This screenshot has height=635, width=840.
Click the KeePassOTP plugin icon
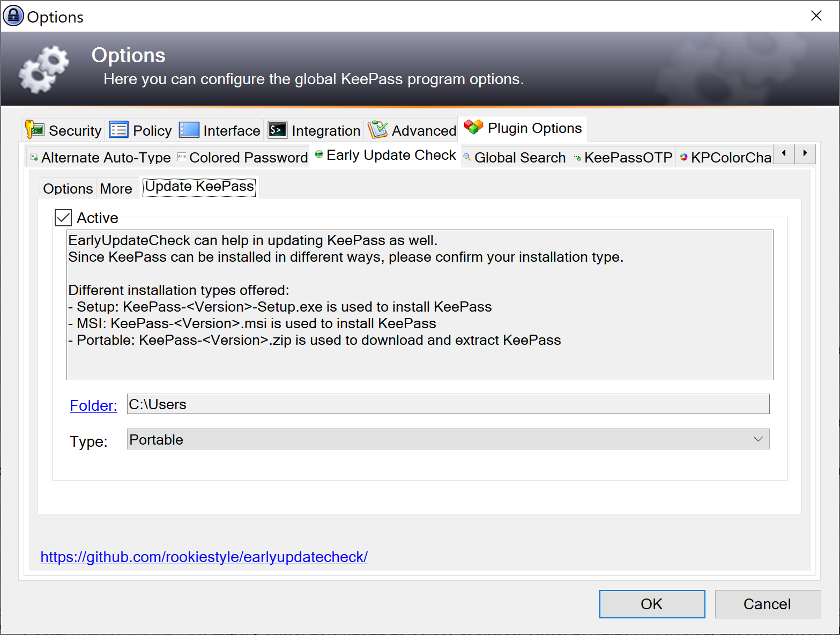577,158
